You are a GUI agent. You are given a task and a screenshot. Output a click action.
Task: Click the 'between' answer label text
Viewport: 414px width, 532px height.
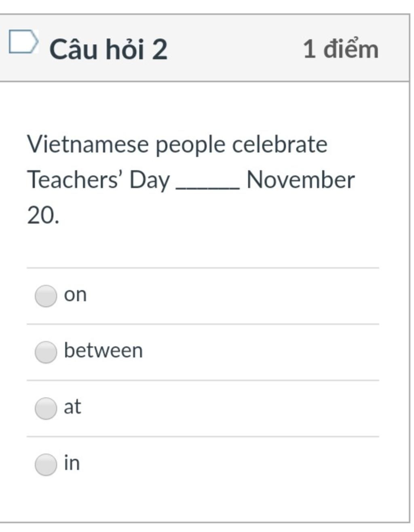(103, 350)
